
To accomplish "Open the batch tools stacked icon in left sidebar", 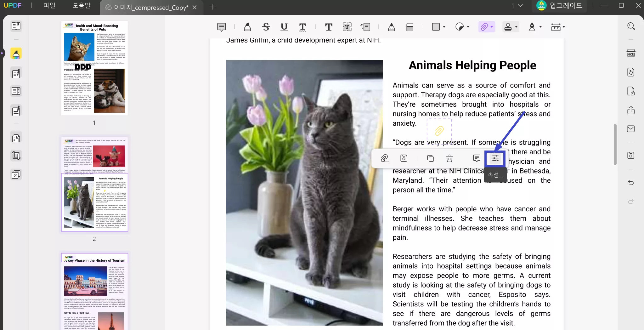I will pyautogui.click(x=16, y=174).
